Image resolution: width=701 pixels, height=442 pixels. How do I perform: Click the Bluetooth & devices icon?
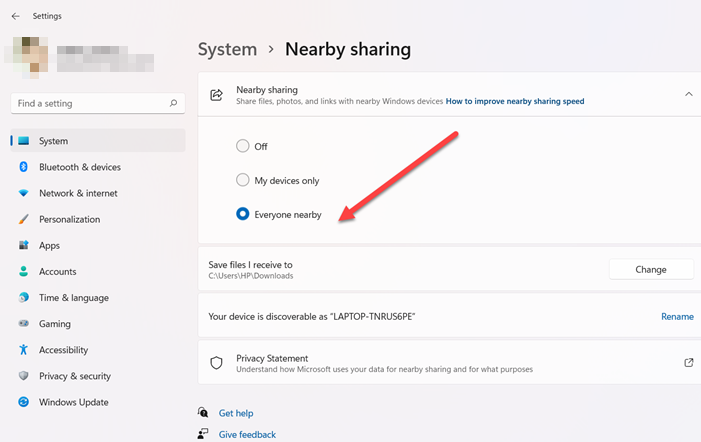[x=23, y=167]
